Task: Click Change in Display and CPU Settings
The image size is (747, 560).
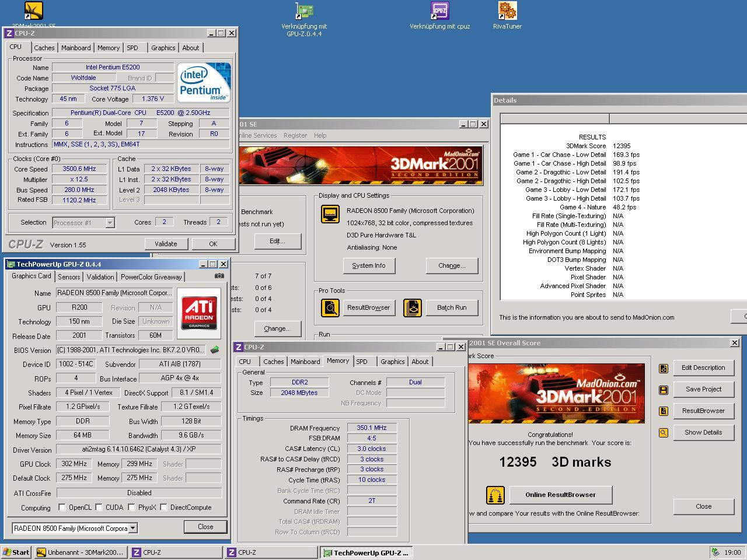Action: tap(452, 265)
